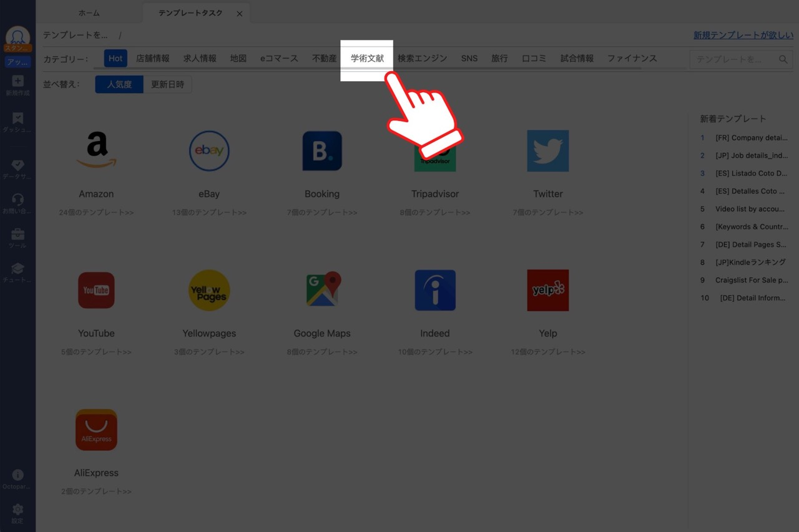
Task: Select the eコマース category
Action: 279,59
